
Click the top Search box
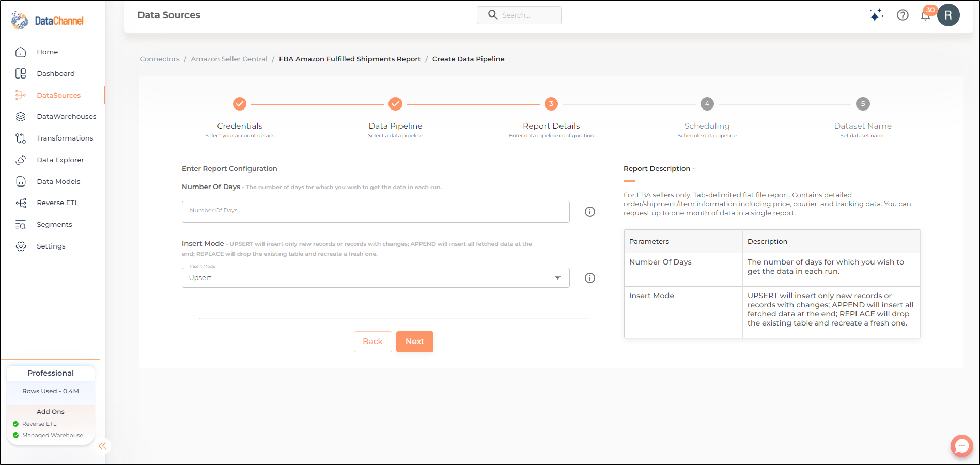[519, 15]
